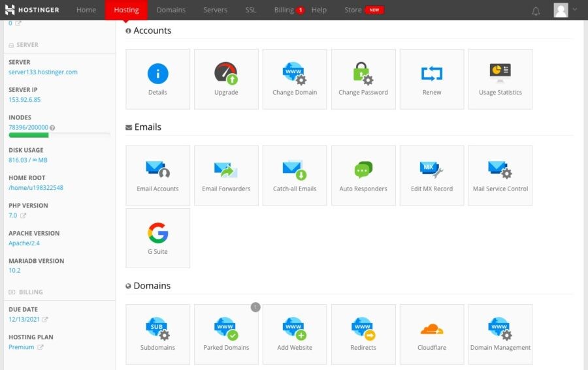Image resolution: width=588 pixels, height=370 pixels.
Task: Open the Subdomains tile
Action: pos(158,334)
